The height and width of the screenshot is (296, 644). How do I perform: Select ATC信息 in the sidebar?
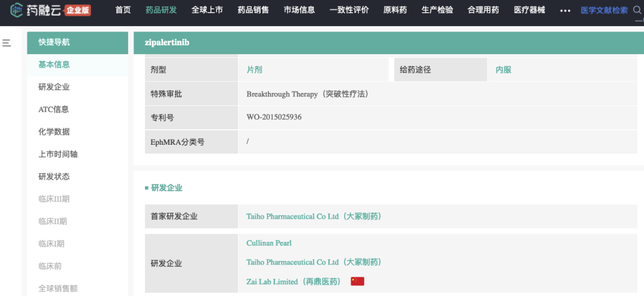(x=54, y=109)
